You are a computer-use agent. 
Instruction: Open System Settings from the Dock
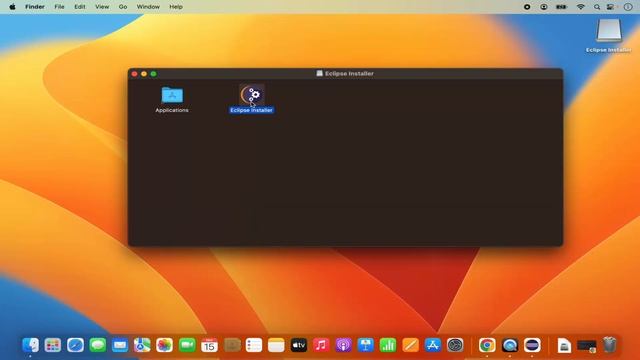(x=455, y=345)
